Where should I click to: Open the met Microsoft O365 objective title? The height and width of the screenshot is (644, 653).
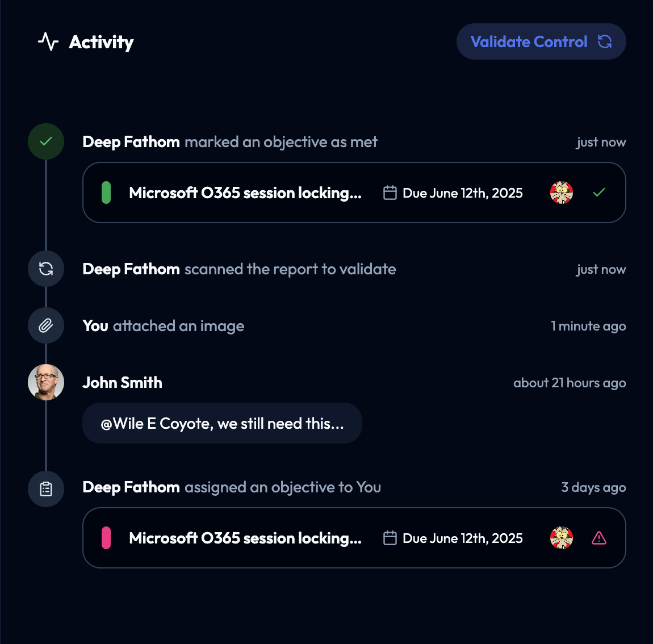coord(245,193)
